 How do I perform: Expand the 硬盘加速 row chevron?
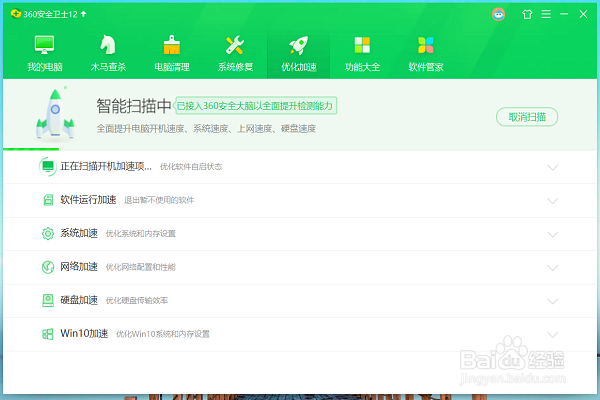click(552, 301)
